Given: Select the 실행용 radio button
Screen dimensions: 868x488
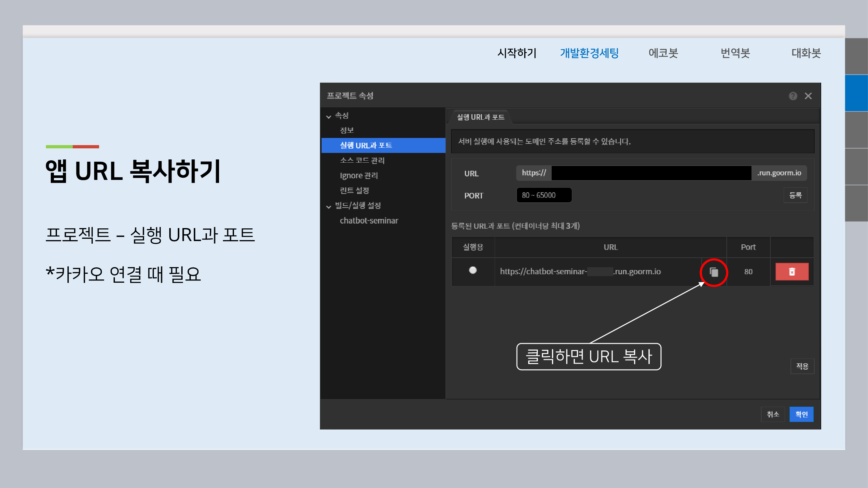Looking at the screenshot, I should point(473,270).
